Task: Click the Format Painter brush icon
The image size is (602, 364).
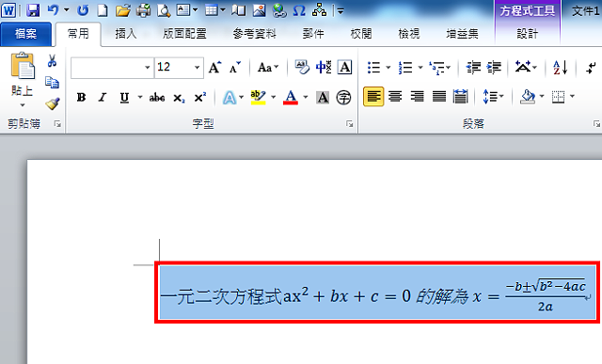Action: pos(53,103)
